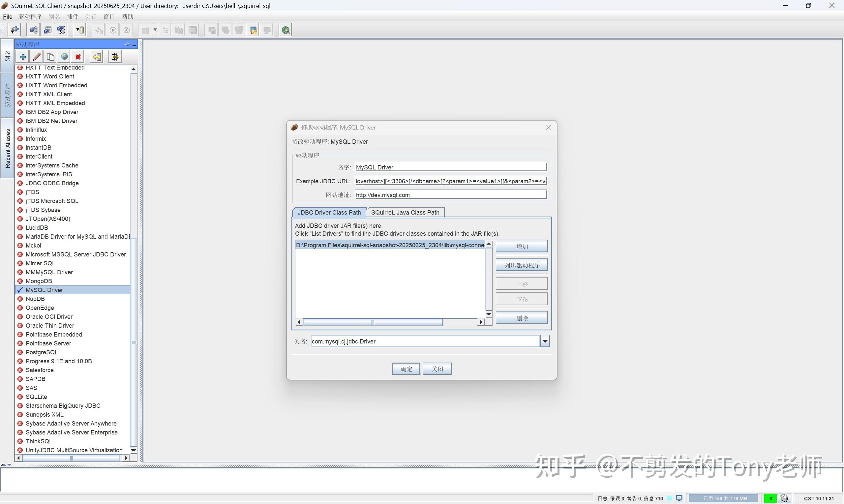The width and height of the screenshot is (844, 504).
Task: Open the dropdown arrow beside the connect toolbar button
Action: point(155,30)
